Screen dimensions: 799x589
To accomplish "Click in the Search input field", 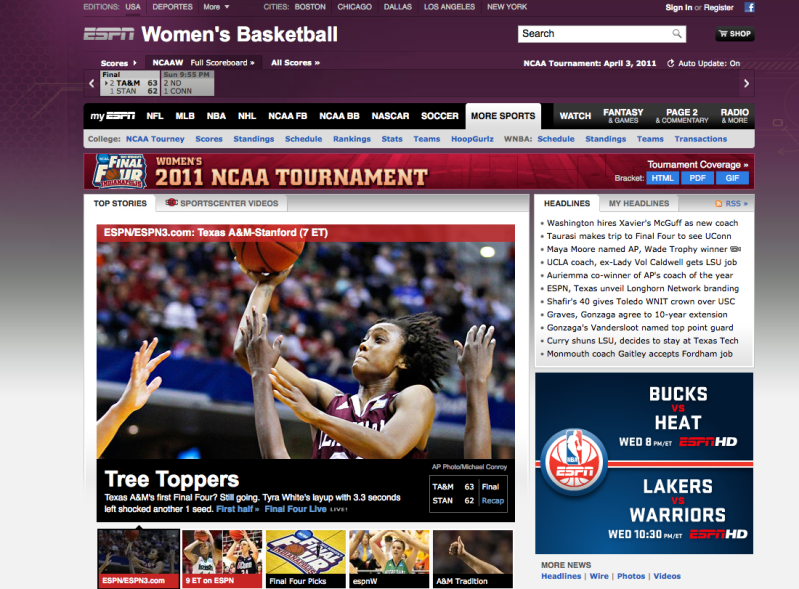I will (594, 34).
